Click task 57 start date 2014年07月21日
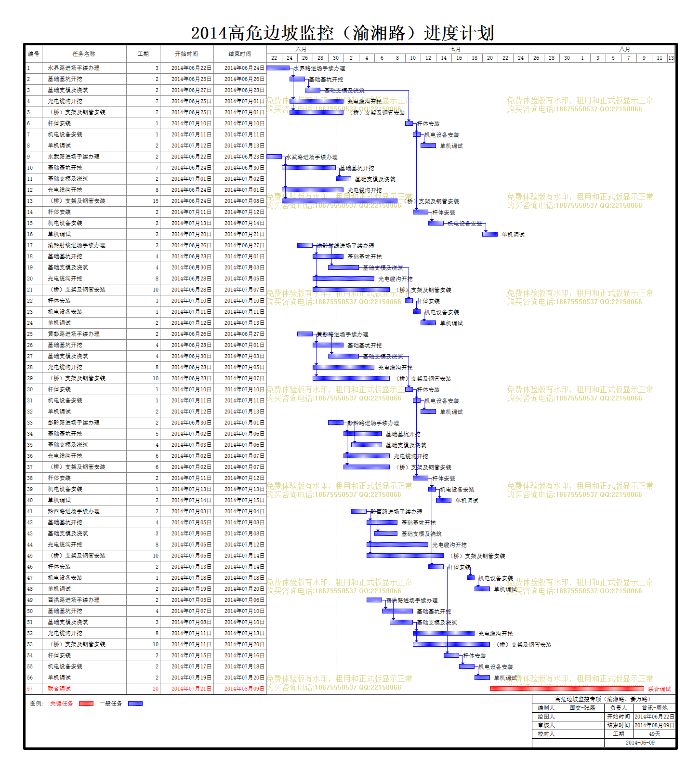The width and height of the screenshot is (700, 772). pos(191,689)
